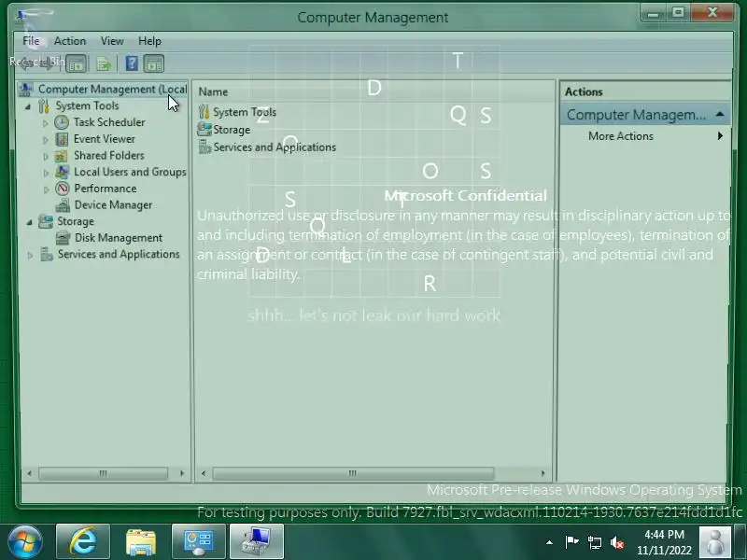Viewport: 747px width, 560px height.
Task: Click the user tile on the taskbar
Action: pos(714,542)
